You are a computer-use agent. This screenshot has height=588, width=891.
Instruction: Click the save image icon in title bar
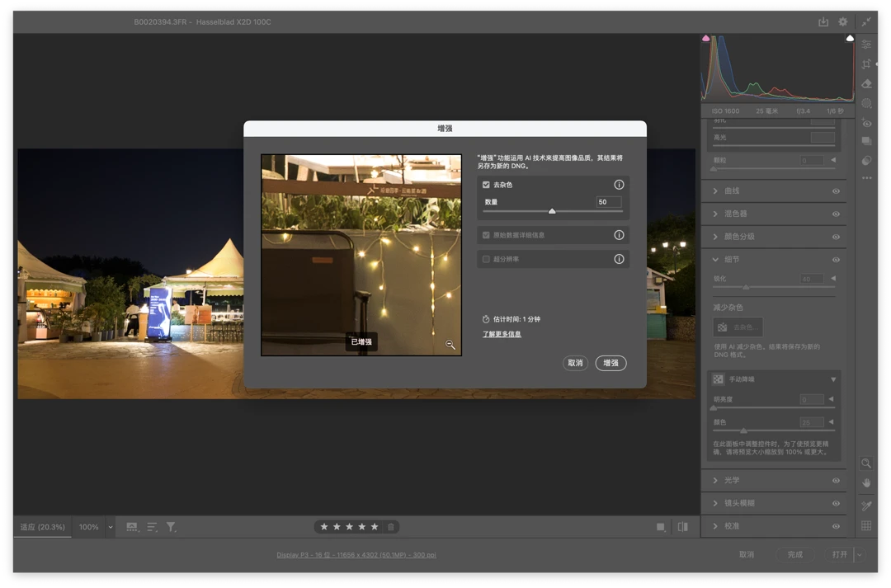coord(823,21)
